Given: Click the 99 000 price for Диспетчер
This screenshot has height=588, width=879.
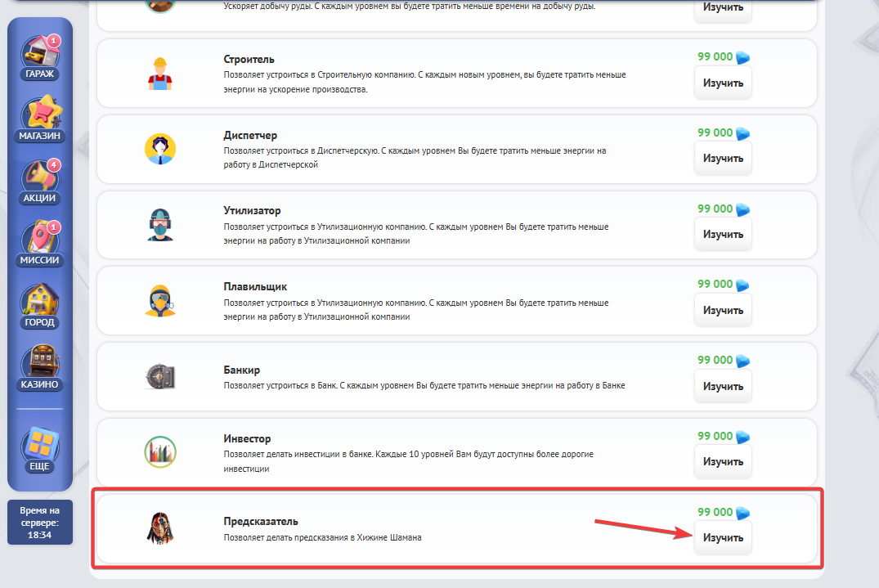Looking at the screenshot, I should pyautogui.click(x=715, y=132).
